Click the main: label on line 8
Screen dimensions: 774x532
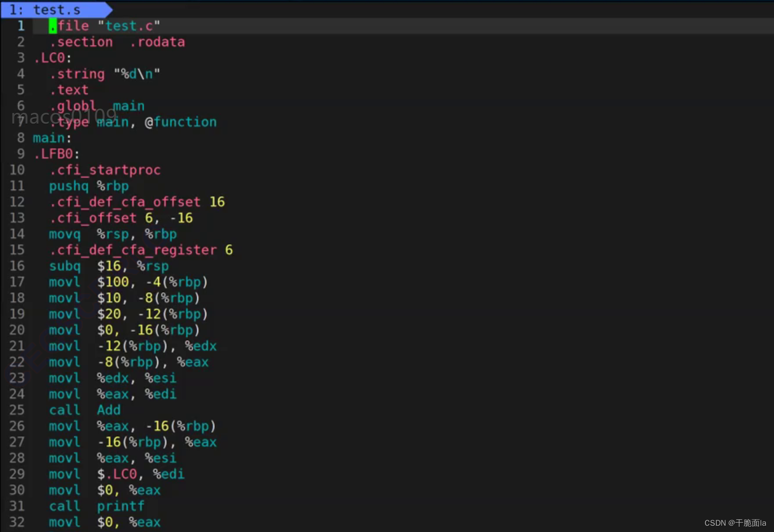click(x=52, y=138)
